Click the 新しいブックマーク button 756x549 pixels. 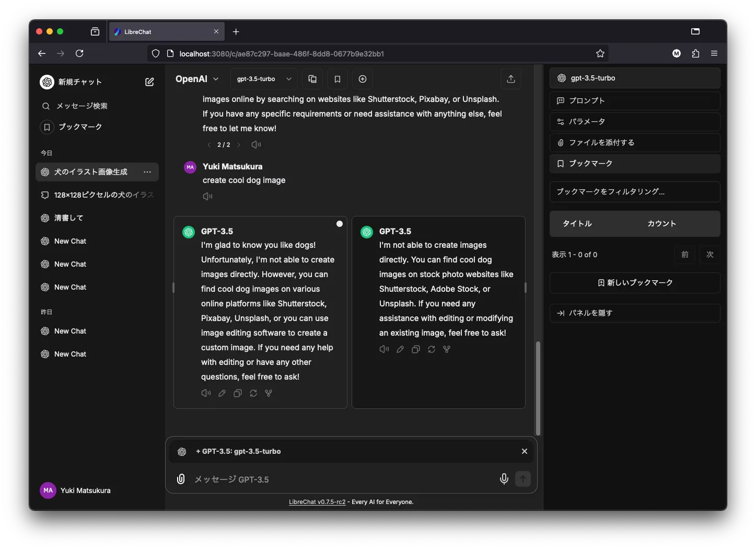[635, 283]
